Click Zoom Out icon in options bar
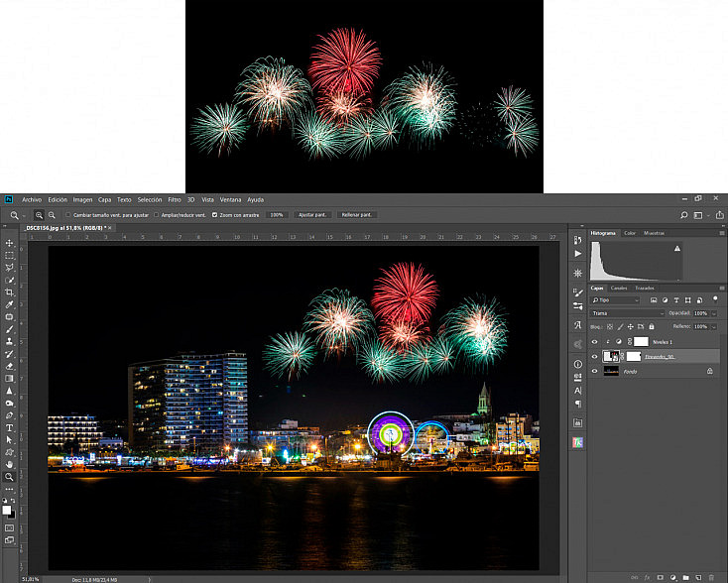Viewport: 728px width, 583px height. (52, 215)
